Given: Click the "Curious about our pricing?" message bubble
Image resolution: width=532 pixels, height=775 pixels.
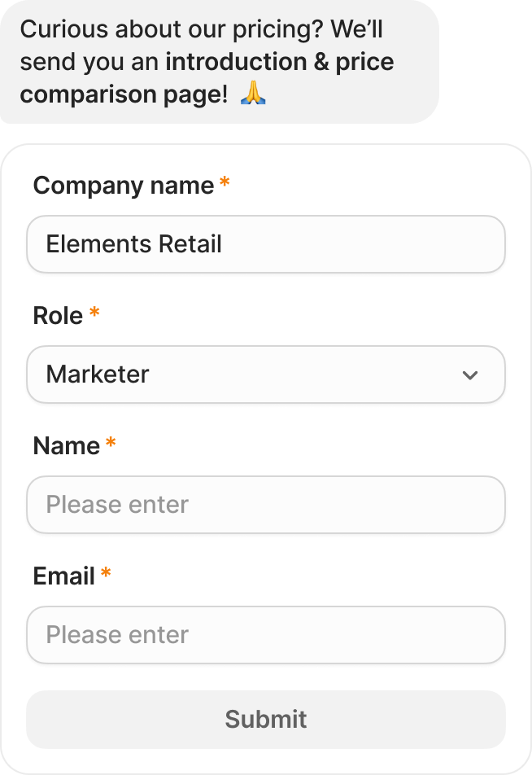Looking at the screenshot, I should tap(220, 62).
